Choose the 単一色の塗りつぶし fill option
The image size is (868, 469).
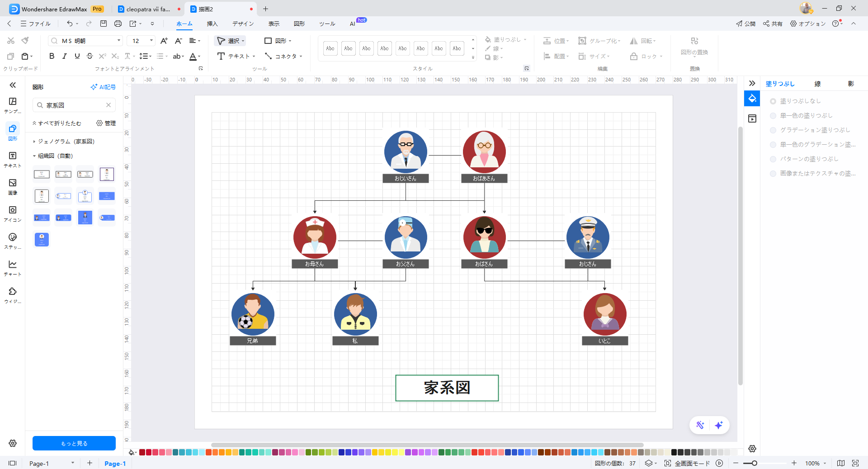[x=773, y=115]
